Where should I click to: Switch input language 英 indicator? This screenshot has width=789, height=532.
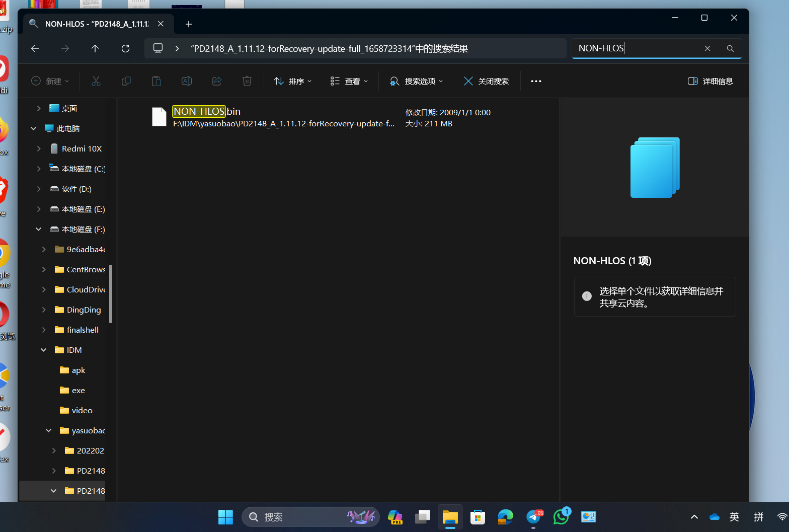pyautogui.click(x=734, y=517)
